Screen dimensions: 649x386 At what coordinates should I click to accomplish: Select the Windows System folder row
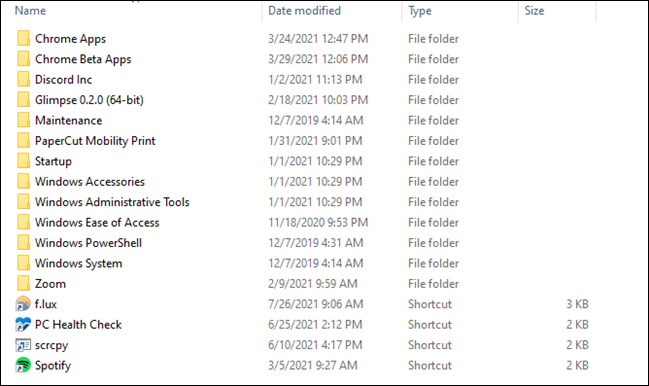click(302, 263)
